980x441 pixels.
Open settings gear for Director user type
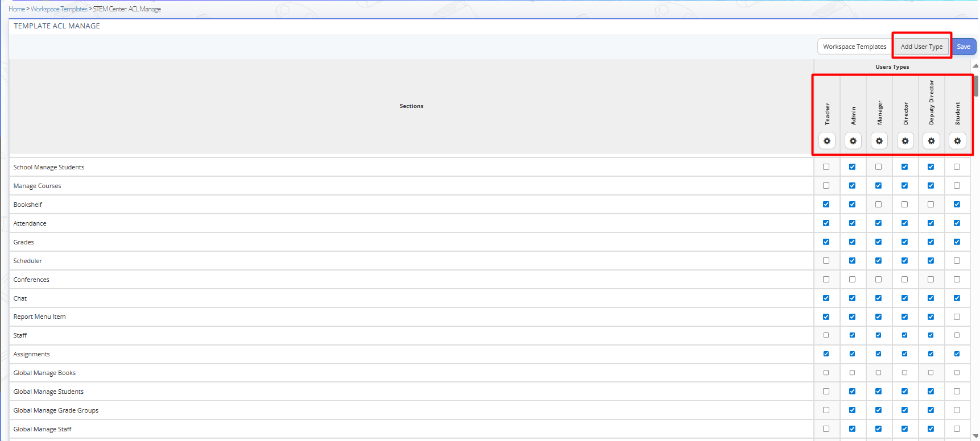pyautogui.click(x=905, y=141)
